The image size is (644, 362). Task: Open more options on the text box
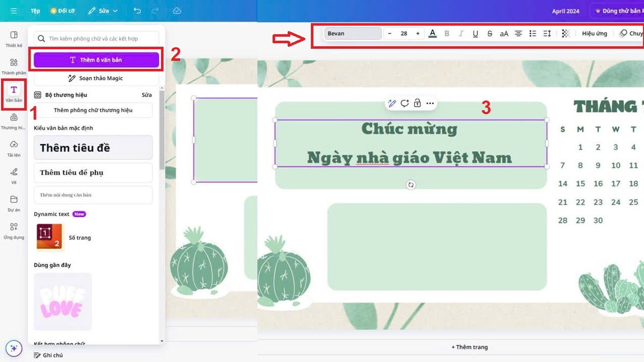(429, 104)
